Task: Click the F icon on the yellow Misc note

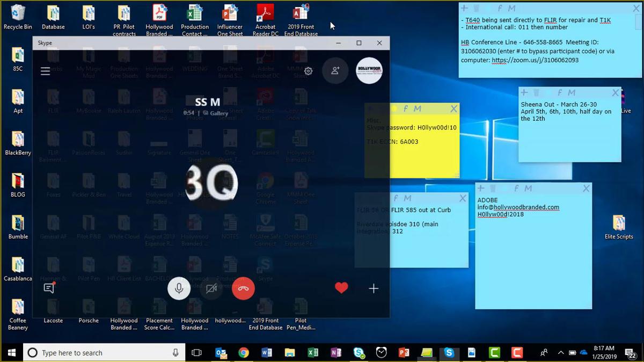Action: click(x=406, y=108)
